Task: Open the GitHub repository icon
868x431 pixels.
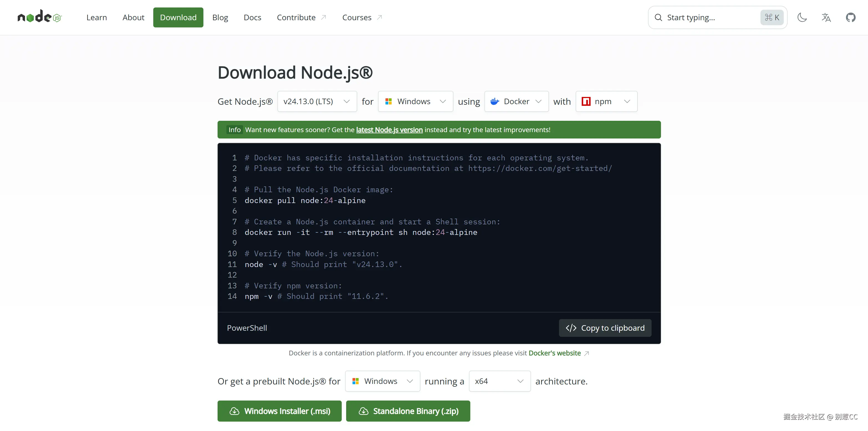Action: click(851, 17)
